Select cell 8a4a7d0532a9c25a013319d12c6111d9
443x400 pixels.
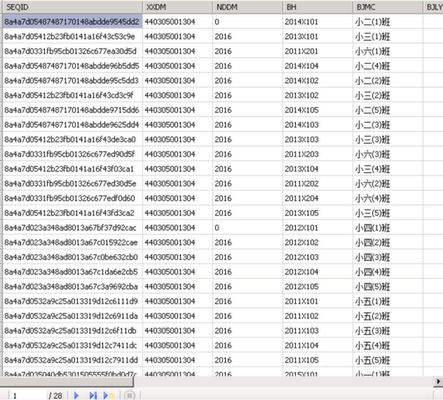click(73, 301)
